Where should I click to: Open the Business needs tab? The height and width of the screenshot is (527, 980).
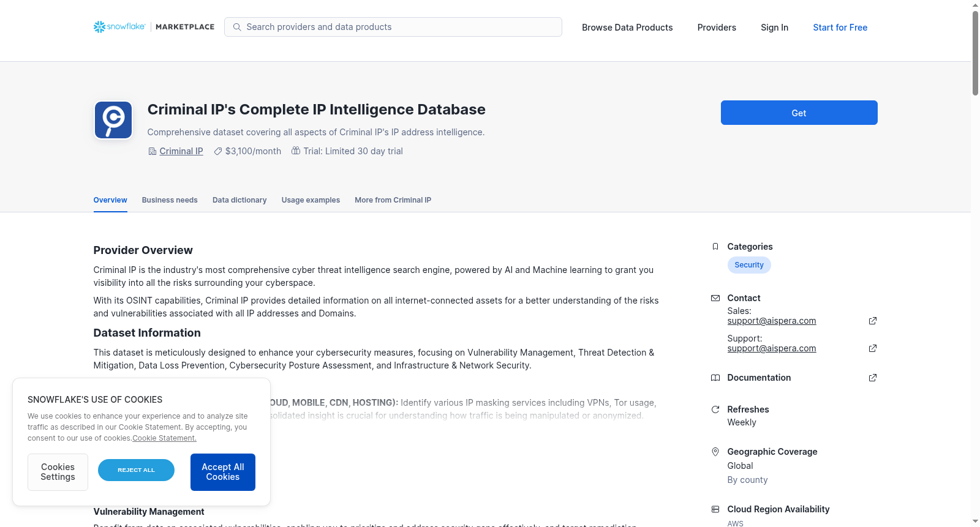pyautogui.click(x=170, y=200)
